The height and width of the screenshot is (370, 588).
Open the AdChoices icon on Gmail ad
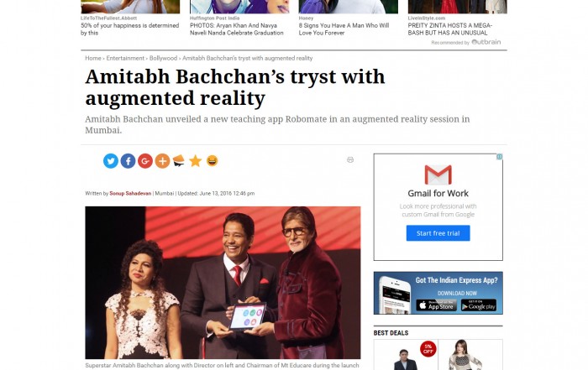(500, 157)
